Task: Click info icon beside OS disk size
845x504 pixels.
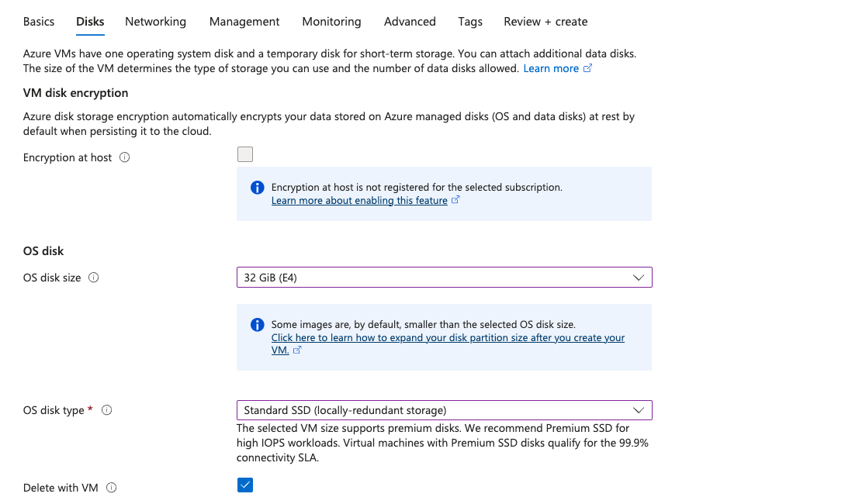Action: click(94, 278)
